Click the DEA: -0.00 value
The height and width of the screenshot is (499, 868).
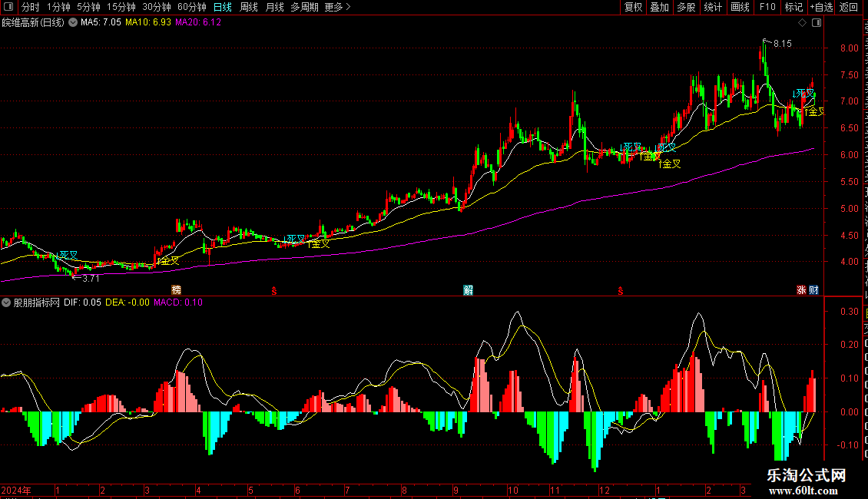(128, 302)
